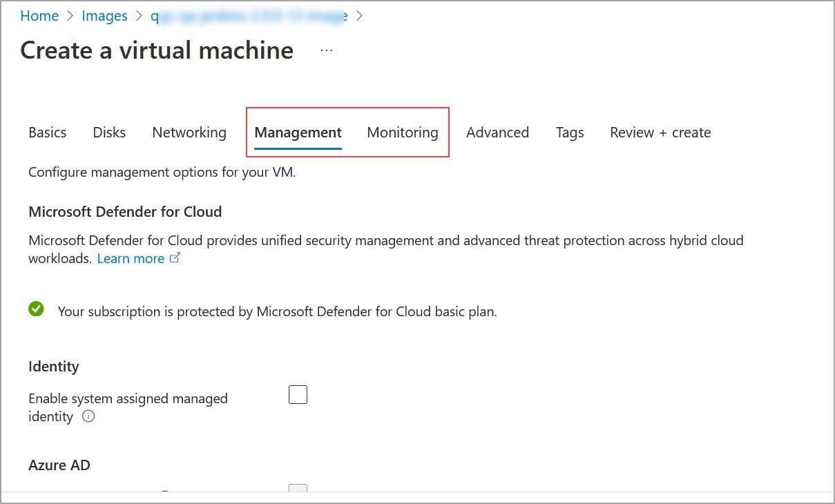Select the Basics tab
Image resolution: width=835 pixels, height=504 pixels.
47,132
